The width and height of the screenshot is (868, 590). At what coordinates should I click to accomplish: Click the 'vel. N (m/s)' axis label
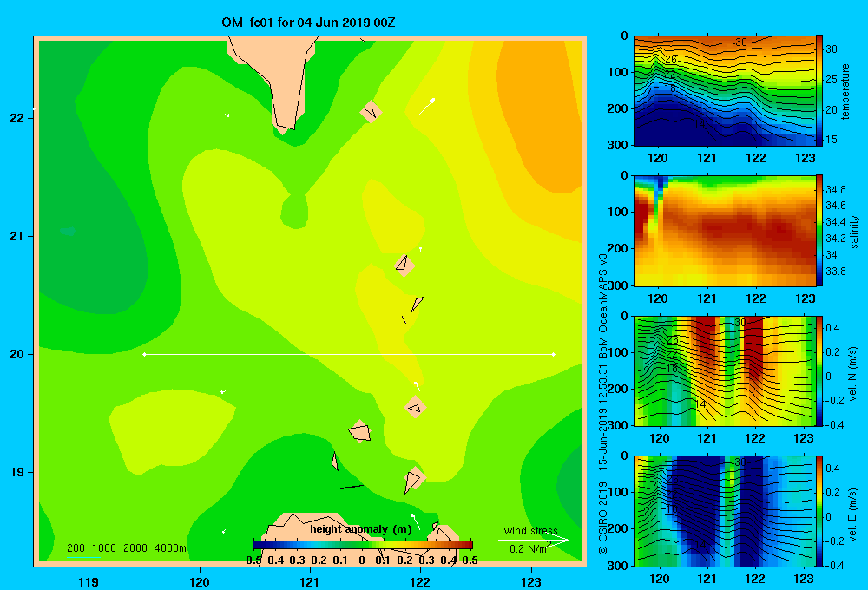(x=853, y=374)
